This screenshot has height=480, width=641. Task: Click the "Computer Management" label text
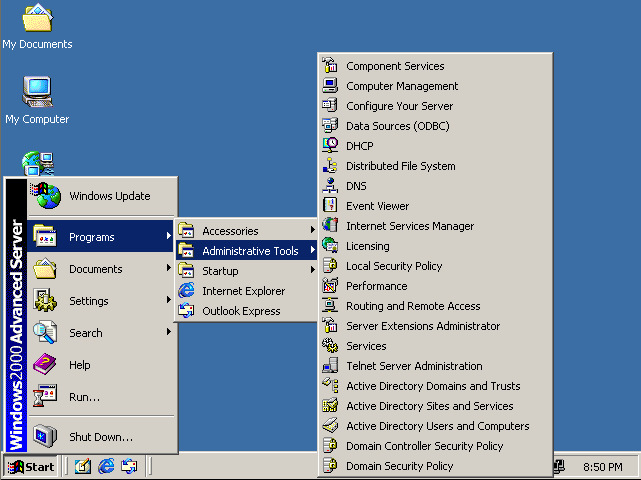pos(402,86)
